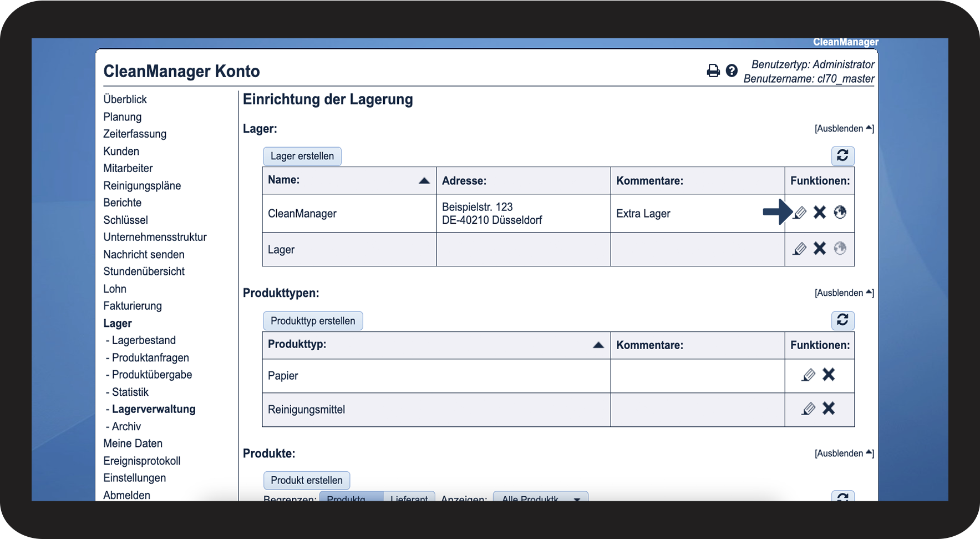
Task: Hide the Produkttypen section via Ausblenden
Action: tap(844, 293)
